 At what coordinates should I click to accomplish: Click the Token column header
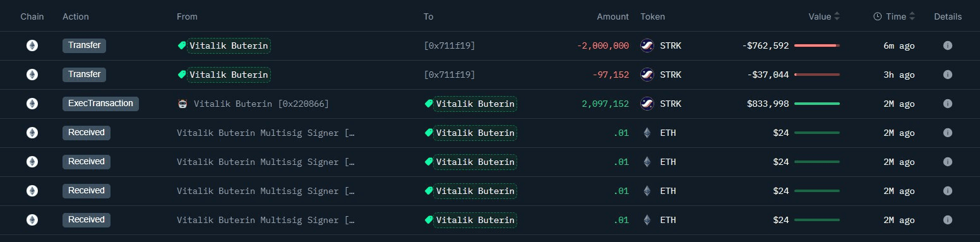click(x=652, y=17)
